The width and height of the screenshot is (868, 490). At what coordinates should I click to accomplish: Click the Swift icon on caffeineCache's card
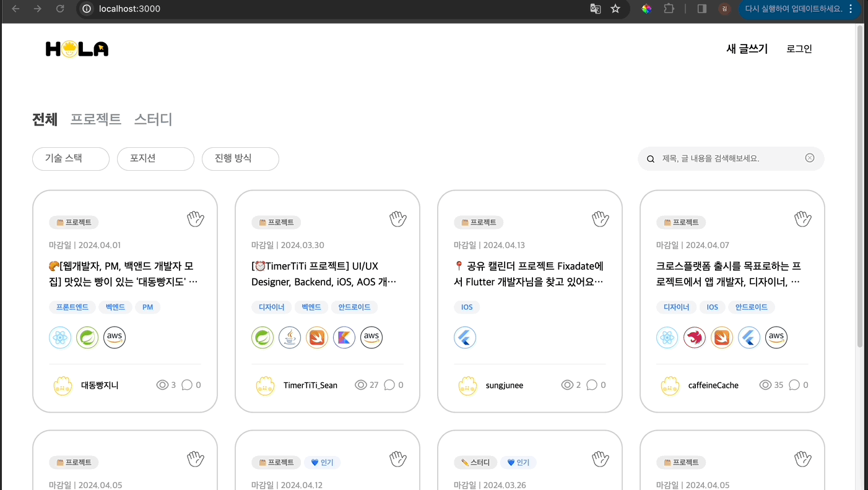point(722,338)
